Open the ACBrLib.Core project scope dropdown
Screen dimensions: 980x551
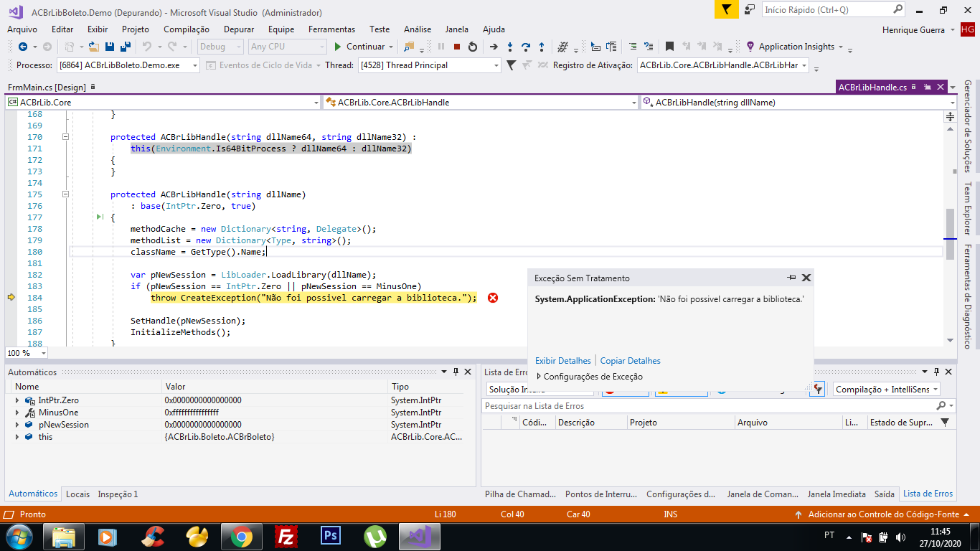tap(316, 103)
